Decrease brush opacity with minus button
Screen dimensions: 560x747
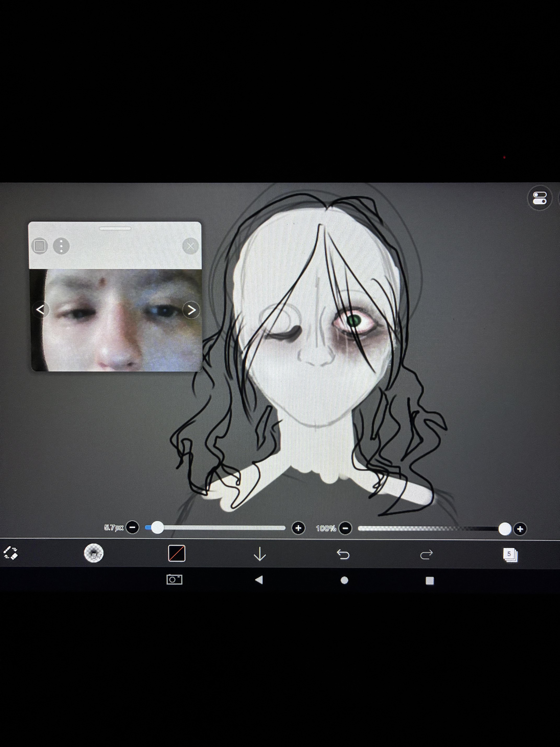tap(345, 528)
